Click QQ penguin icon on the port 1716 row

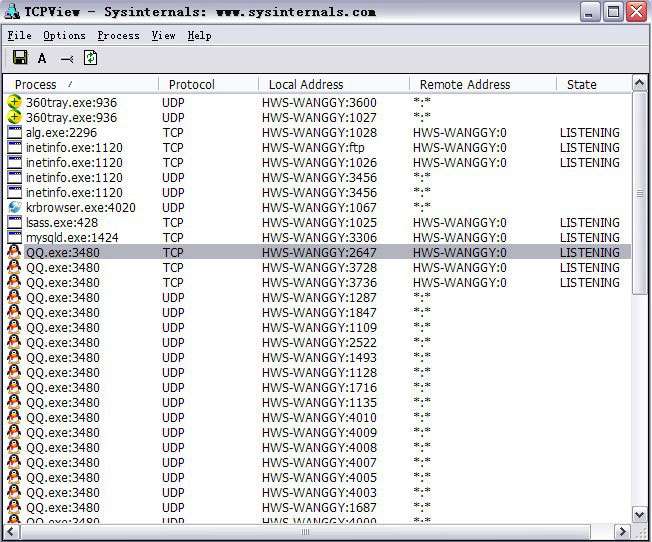pyautogui.click(x=14, y=387)
